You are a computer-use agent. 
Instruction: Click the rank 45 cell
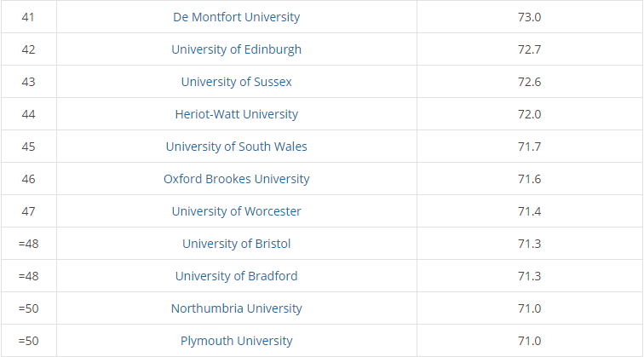[x=28, y=147]
